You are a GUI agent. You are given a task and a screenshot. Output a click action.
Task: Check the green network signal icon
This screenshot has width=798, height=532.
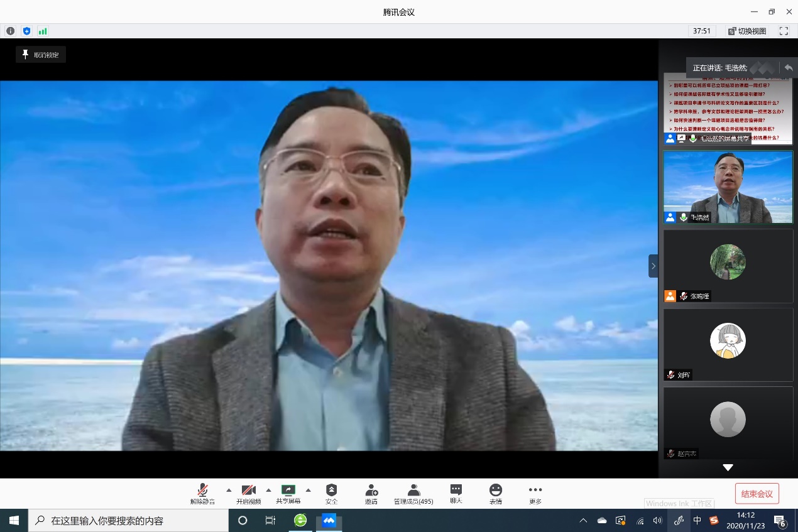point(43,31)
